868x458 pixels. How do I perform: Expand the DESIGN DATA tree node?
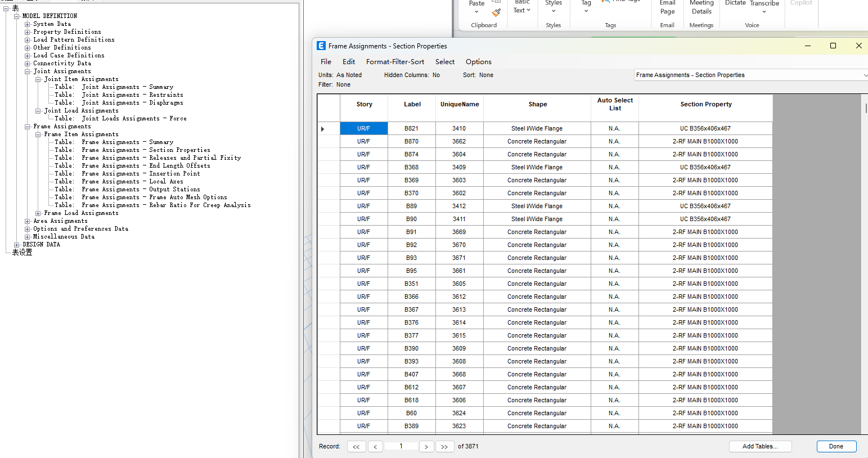tap(17, 245)
